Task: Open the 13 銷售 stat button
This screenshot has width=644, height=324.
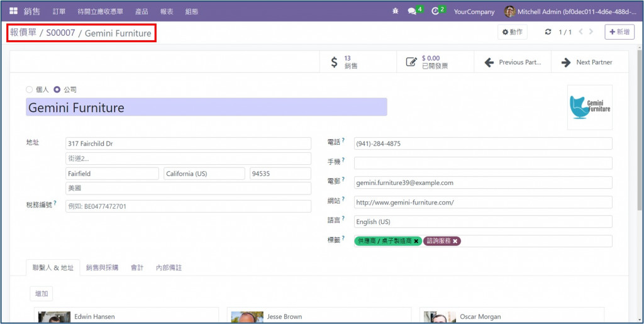Action: (x=358, y=62)
